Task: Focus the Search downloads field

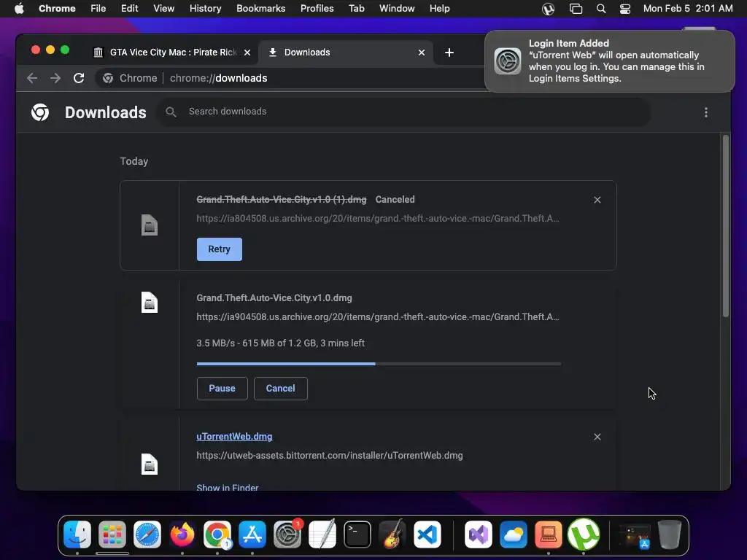Action: (404, 112)
